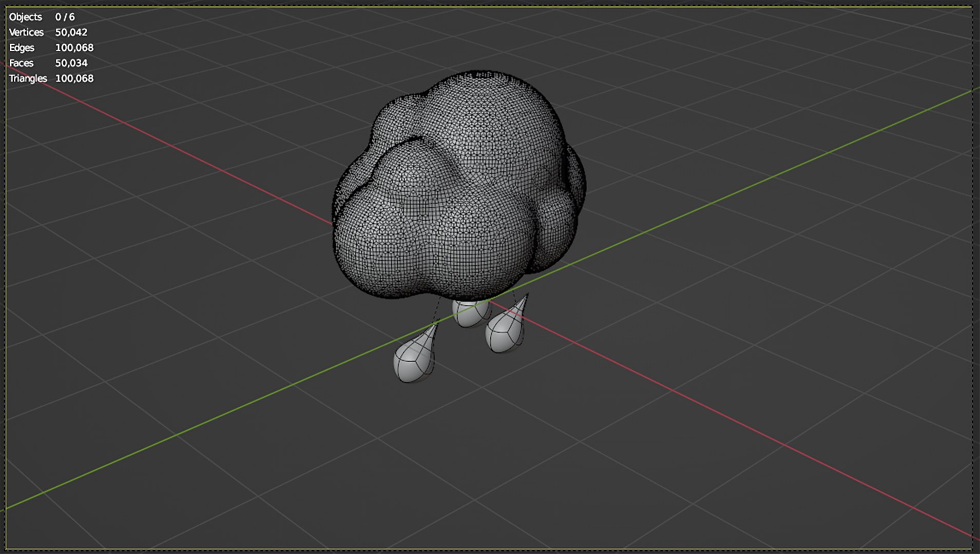Click the "Triangles" statistics label

(28, 78)
